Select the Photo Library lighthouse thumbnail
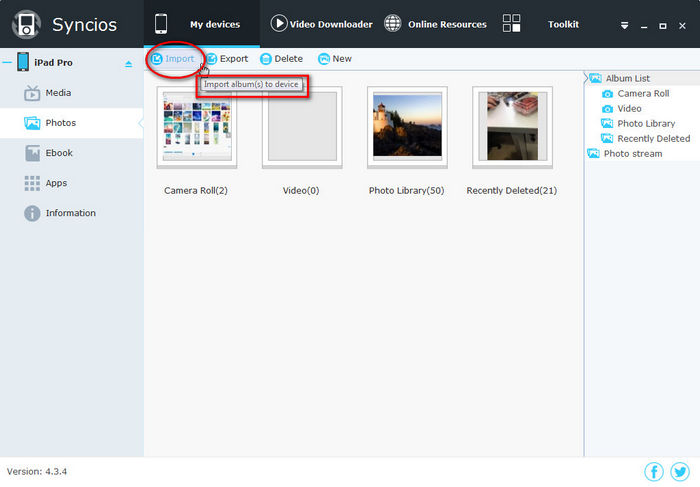700x487 pixels. coord(407,127)
